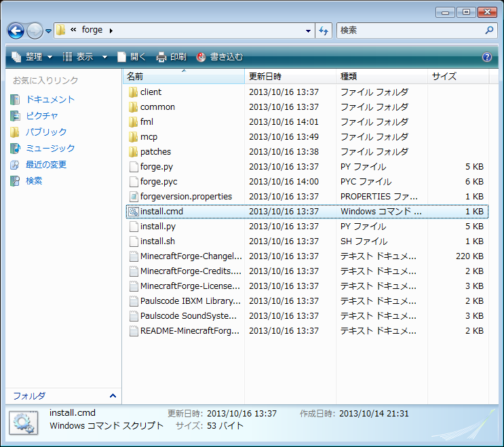Click the magnifier search icon

coord(489,31)
